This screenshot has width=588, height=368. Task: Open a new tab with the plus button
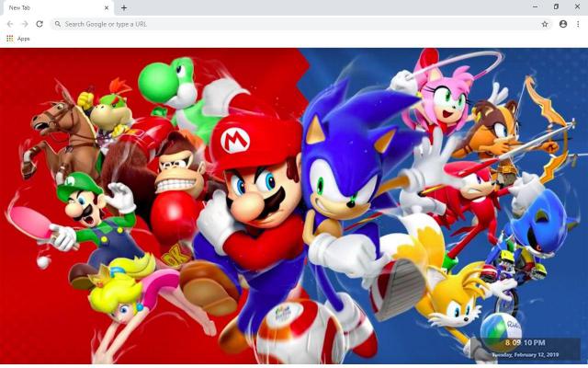[124, 7]
